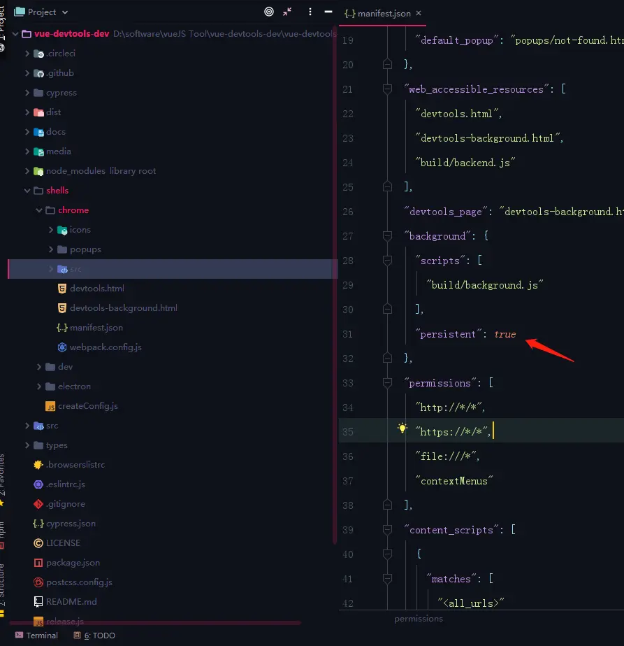Switch to the manifest.json editor tab

coord(377,14)
